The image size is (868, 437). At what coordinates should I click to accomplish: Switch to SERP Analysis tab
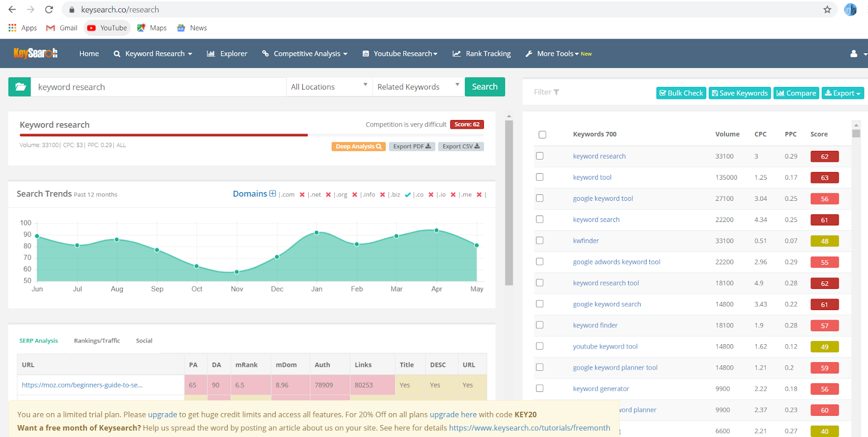(39, 341)
